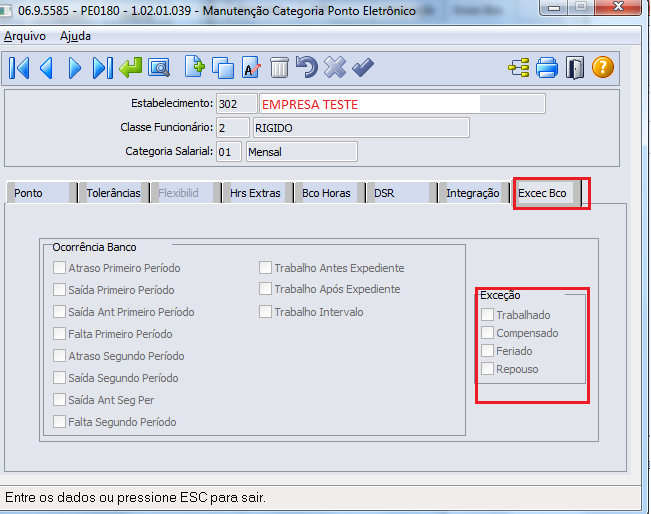Toggle Trabalho Intervalo checkbox

(x=265, y=311)
